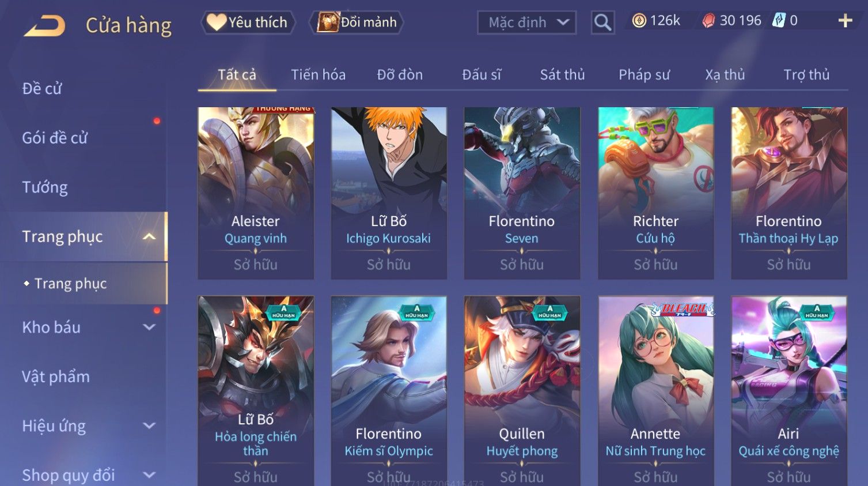Select the Lữ Bố Ichigo Kurosaki skin card

[x=389, y=193]
